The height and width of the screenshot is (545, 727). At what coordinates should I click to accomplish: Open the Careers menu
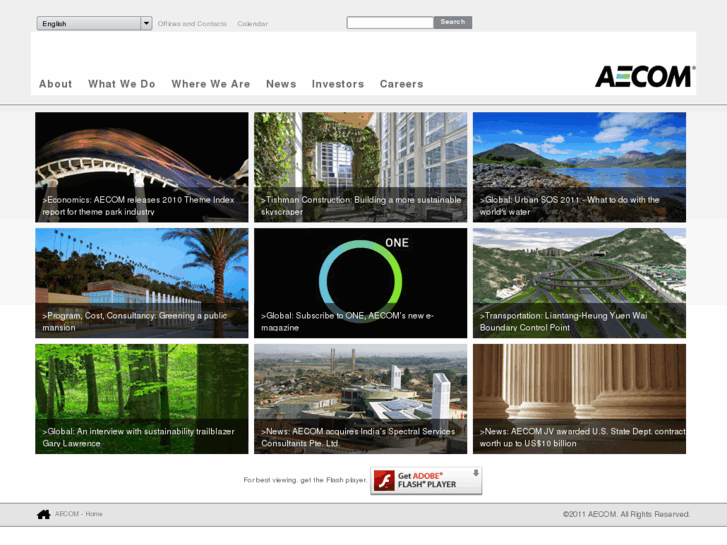402,84
